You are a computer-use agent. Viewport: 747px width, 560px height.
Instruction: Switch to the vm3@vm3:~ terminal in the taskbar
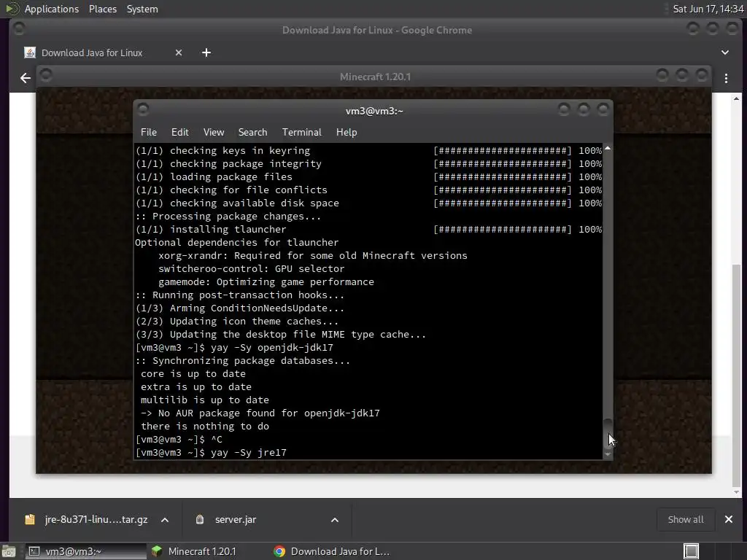[86, 551]
